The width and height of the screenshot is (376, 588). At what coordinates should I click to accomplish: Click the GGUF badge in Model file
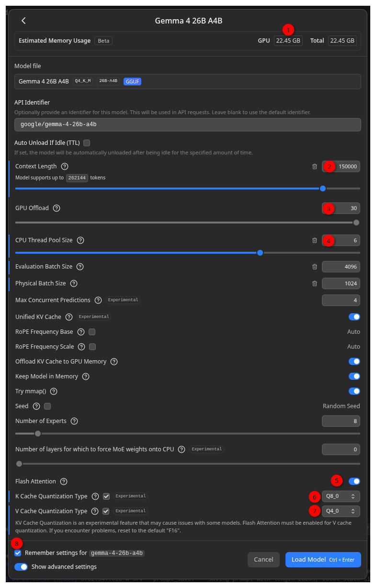pos(132,82)
